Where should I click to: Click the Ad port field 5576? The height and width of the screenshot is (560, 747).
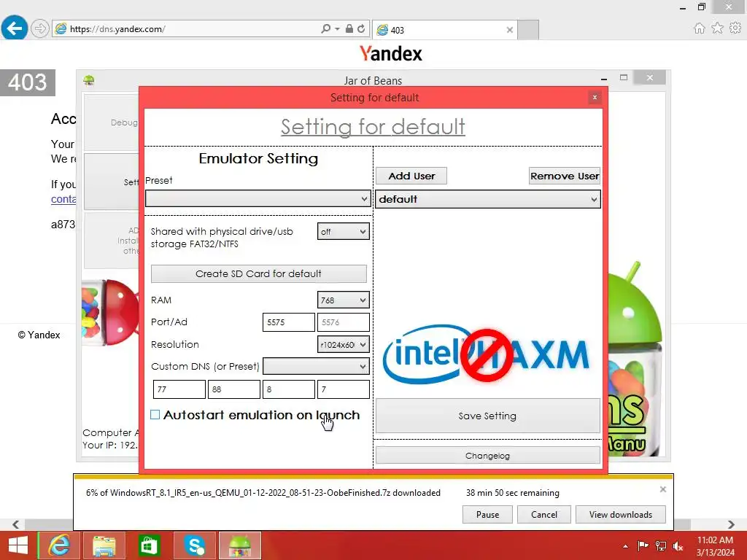(344, 322)
